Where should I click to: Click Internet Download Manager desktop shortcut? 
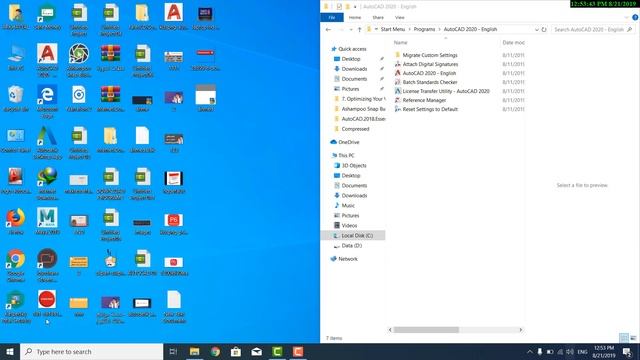pyautogui.click(x=47, y=184)
